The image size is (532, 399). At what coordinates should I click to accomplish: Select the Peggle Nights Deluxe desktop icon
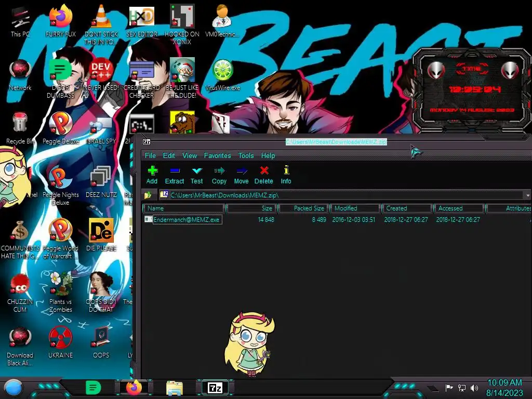60,186
